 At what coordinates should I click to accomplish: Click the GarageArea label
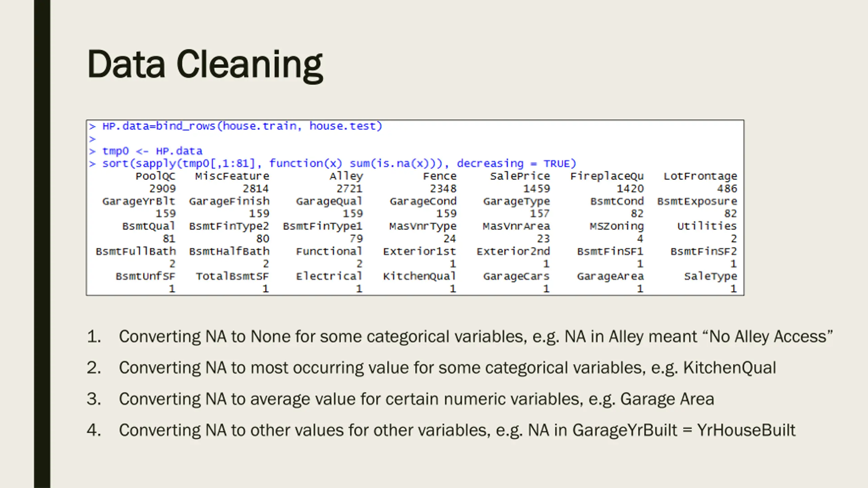pyautogui.click(x=610, y=277)
